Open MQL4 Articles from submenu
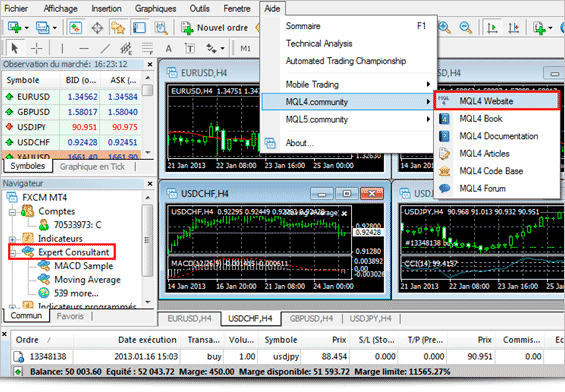565x392 pixels. click(x=497, y=153)
